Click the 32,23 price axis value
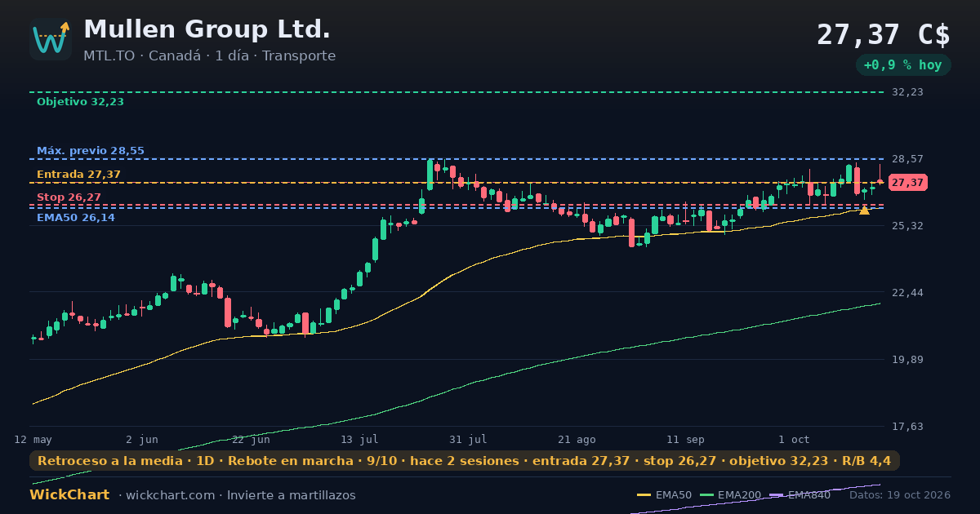Image resolution: width=980 pixels, height=514 pixels. (907, 92)
